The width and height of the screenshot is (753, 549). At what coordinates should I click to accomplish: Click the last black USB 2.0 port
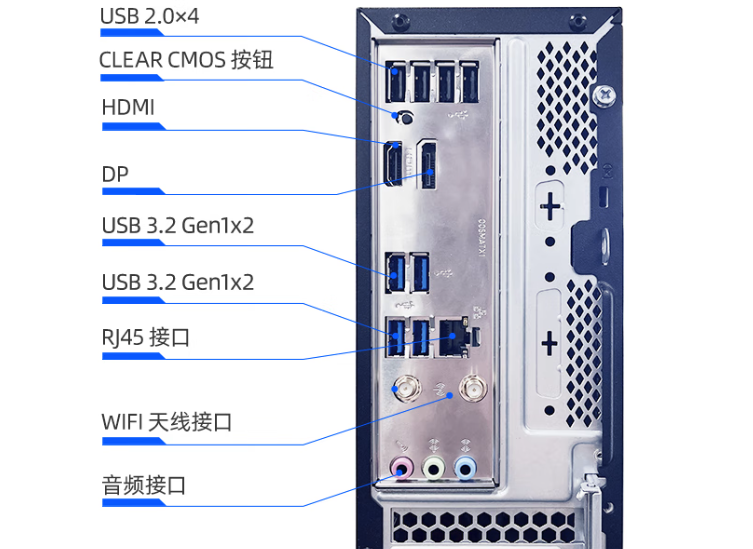point(469,82)
